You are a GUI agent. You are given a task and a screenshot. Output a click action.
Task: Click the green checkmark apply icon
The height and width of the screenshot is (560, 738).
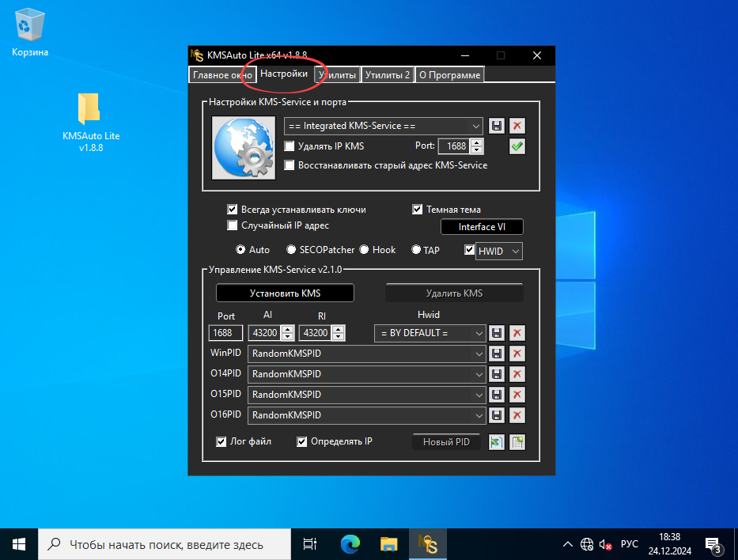click(x=517, y=146)
